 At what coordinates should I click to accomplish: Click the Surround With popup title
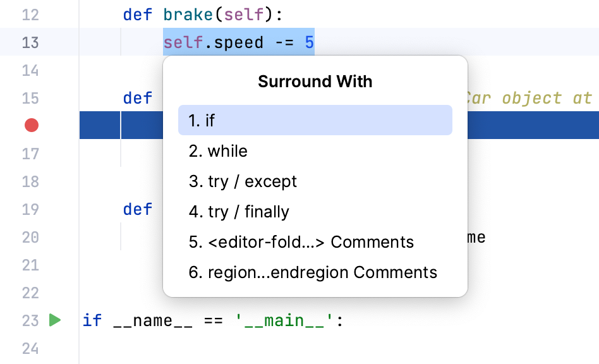point(315,82)
